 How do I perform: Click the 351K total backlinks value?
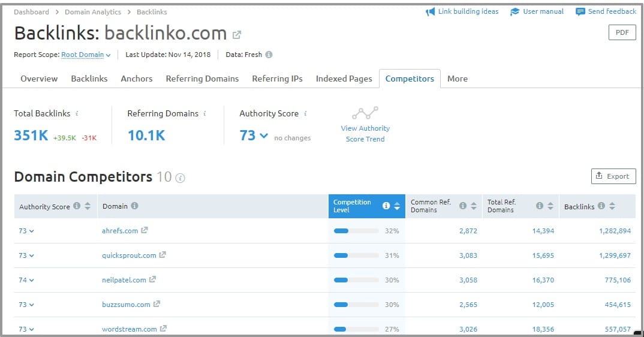(x=31, y=135)
